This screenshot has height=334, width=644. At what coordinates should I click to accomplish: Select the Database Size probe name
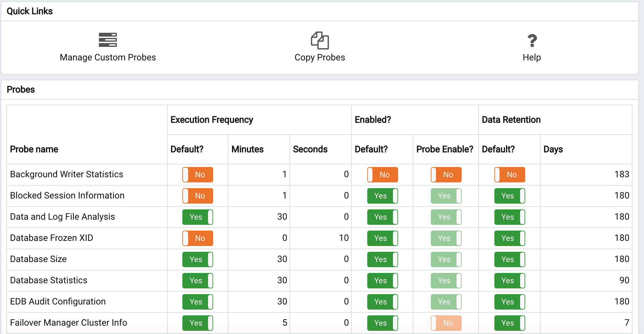click(39, 259)
